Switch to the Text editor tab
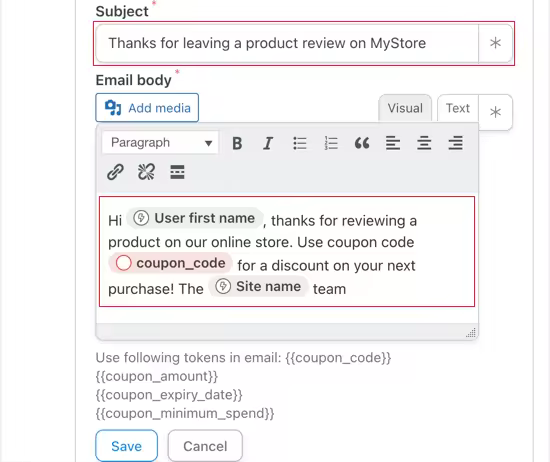 pyautogui.click(x=457, y=108)
